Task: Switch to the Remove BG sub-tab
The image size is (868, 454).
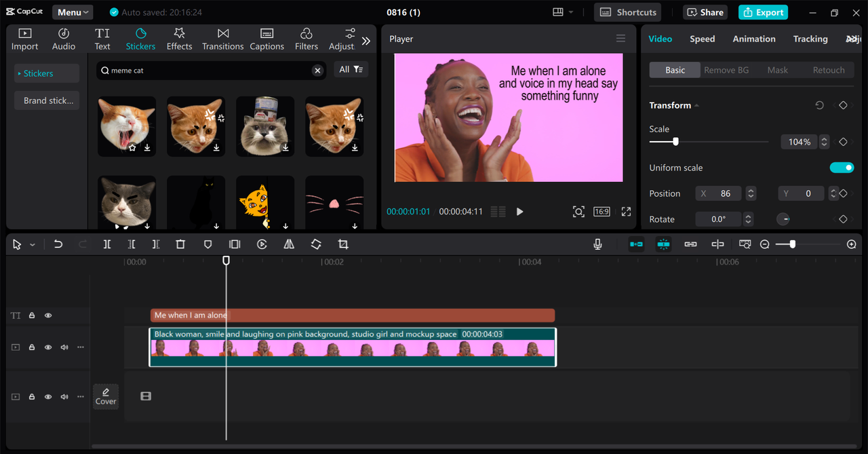Action: point(726,70)
